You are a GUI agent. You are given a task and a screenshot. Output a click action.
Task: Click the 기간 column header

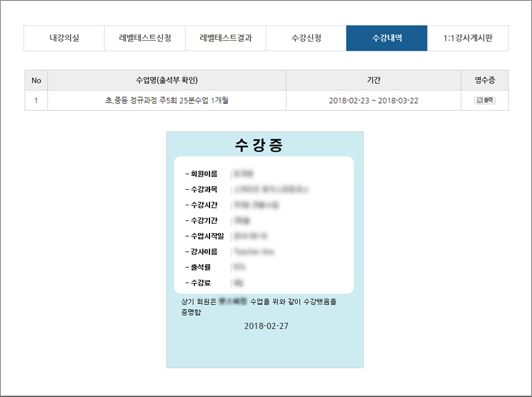click(x=373, y=80)
